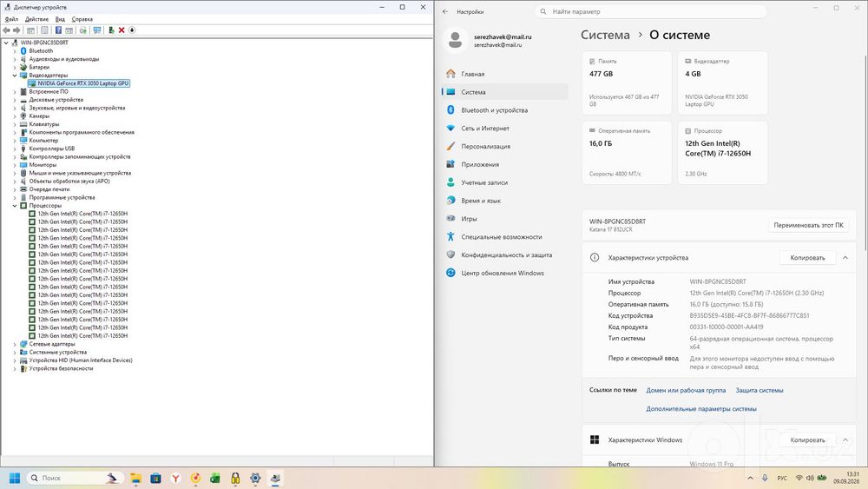This screenshot has height=489, width=868.
Task: Click the user account avatar in Settings
Action: (x=455, y=40)
